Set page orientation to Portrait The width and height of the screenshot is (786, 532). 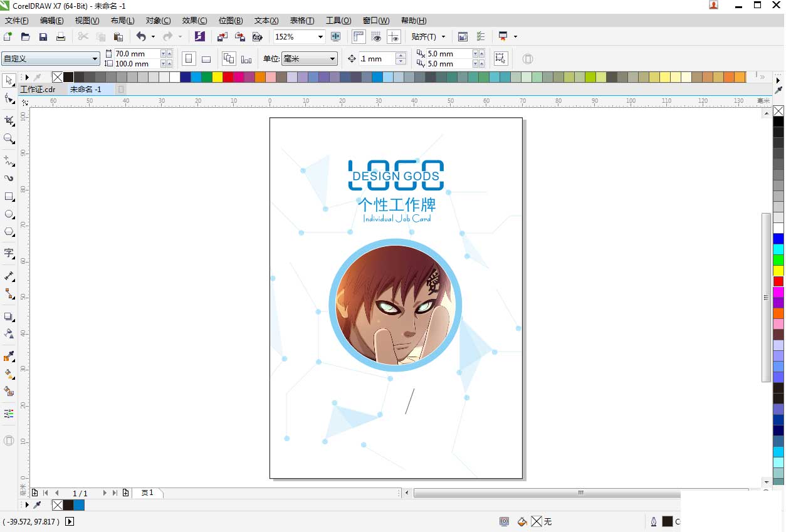tap(189, 59)
